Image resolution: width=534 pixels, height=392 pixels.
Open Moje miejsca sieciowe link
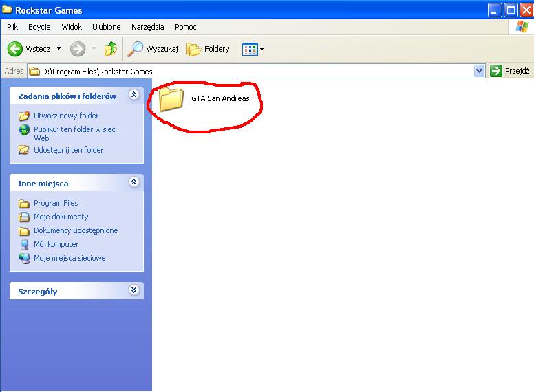click(x=70, y=259)
